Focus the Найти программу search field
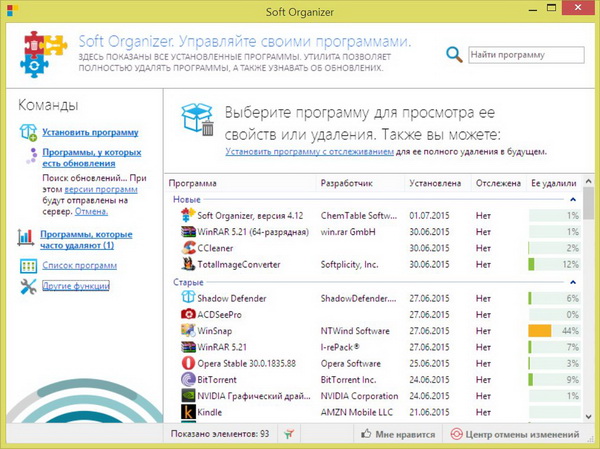Screen dimensions: 600x449 [526, 55]
